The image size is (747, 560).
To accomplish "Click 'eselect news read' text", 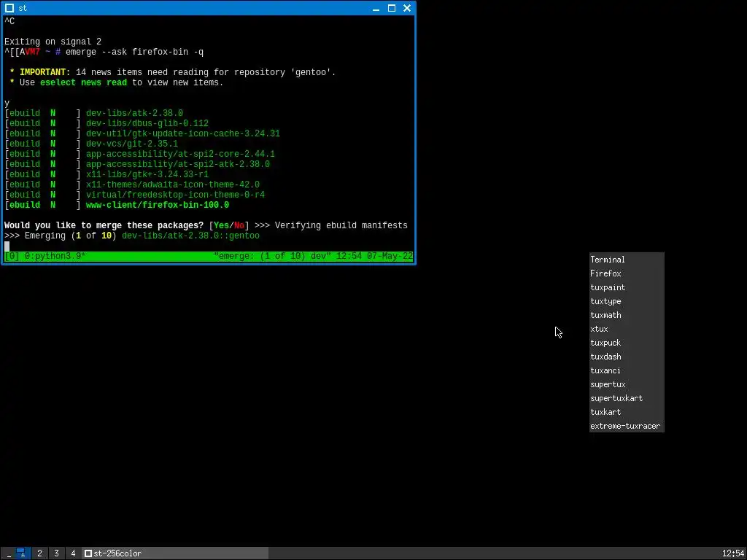I will tap(83, 82).
